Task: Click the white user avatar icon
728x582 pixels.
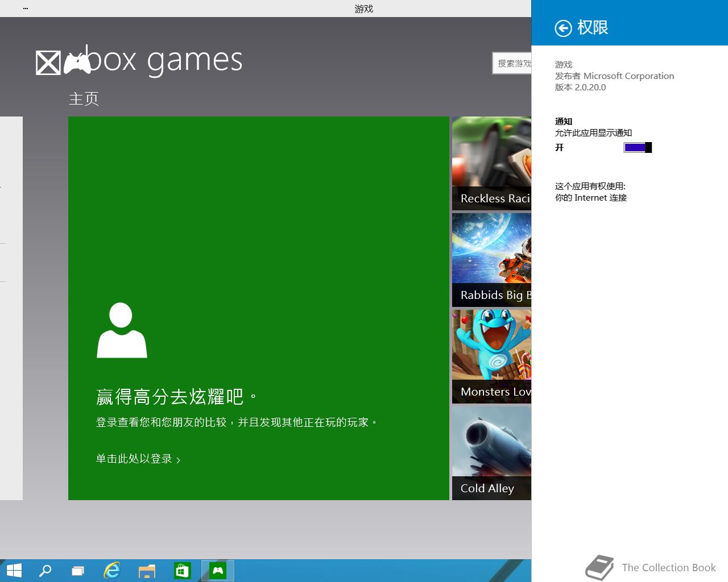Action: click(122, 330)
